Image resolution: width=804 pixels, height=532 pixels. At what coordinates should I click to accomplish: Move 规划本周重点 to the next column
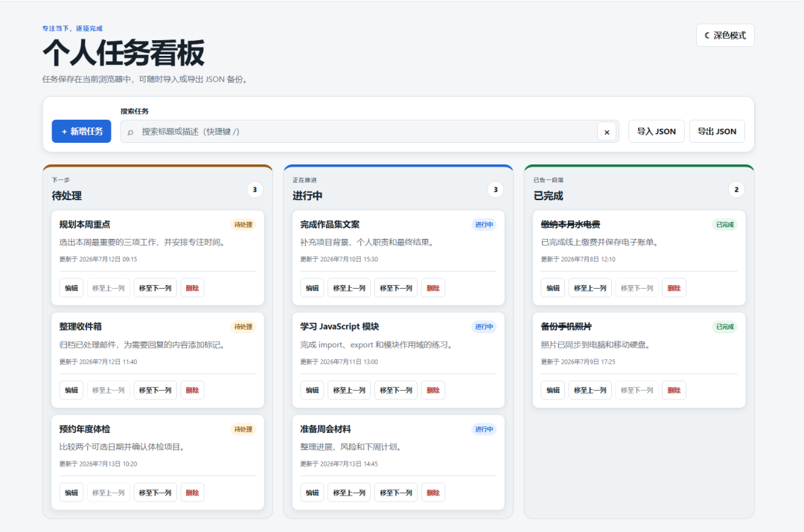click(156, 288)
